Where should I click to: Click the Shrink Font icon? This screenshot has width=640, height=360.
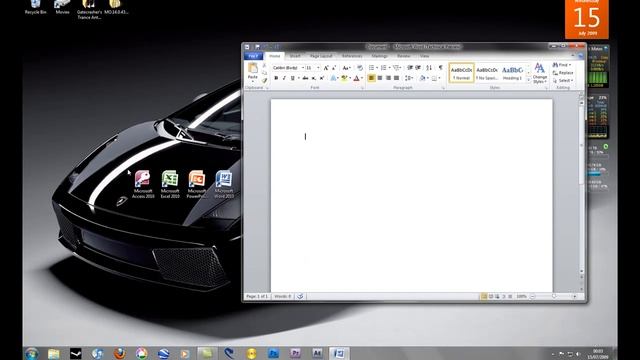click(x=333, y=68)
